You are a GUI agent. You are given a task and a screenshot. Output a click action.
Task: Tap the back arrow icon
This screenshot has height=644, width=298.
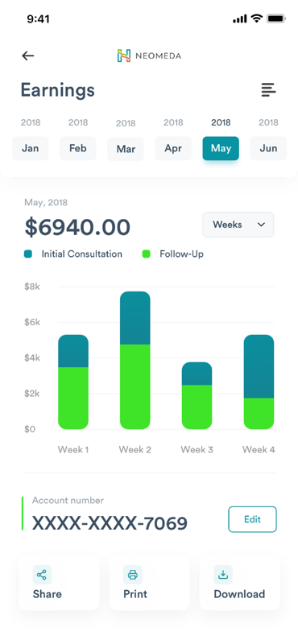click(28, 56)
